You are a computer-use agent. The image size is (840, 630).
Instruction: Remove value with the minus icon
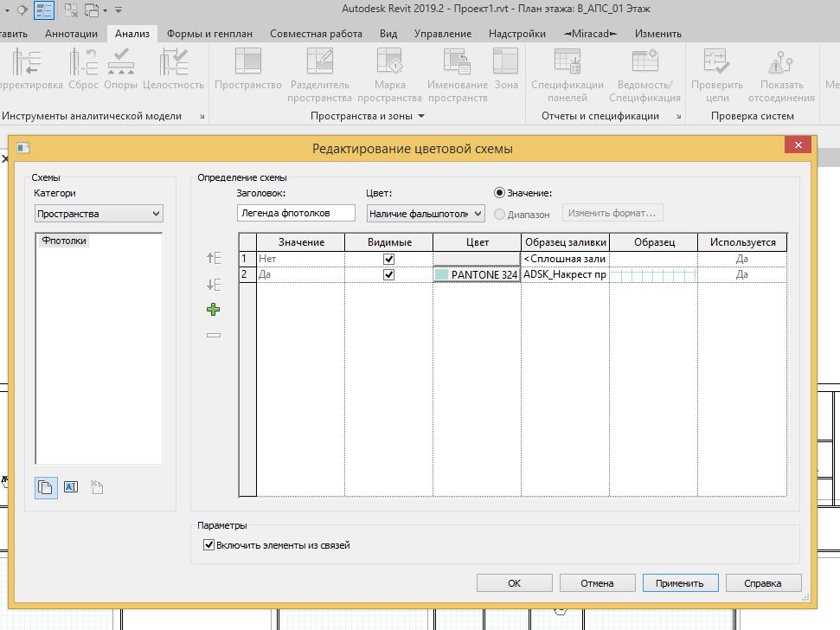(213, 336)
